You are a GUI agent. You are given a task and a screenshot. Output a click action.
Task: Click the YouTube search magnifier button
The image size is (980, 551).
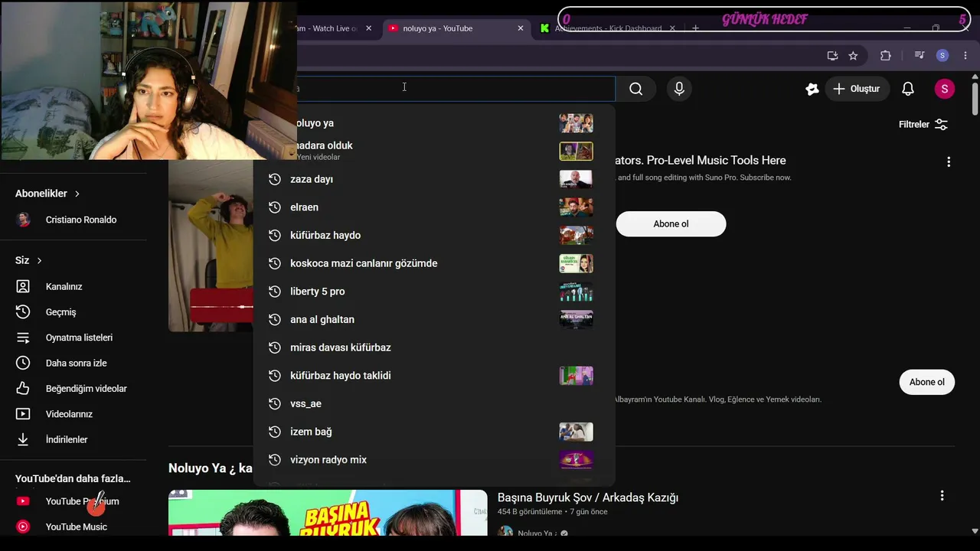pos(635,89)
